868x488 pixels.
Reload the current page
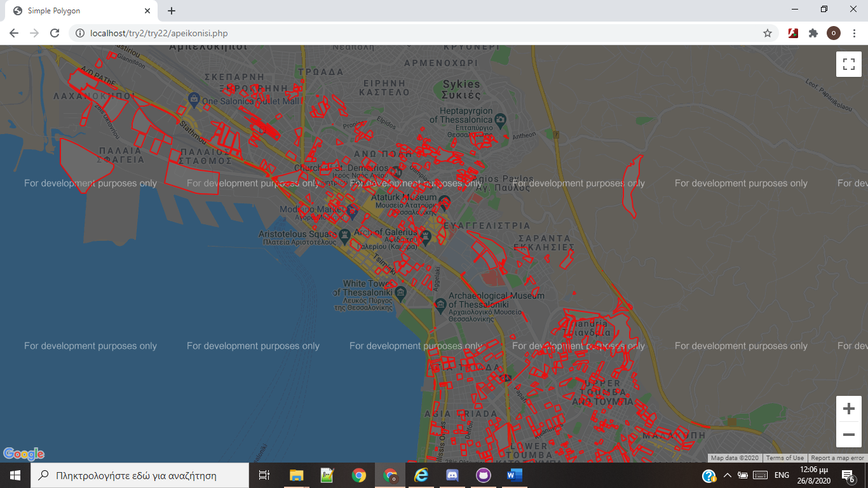click(55, 33)
